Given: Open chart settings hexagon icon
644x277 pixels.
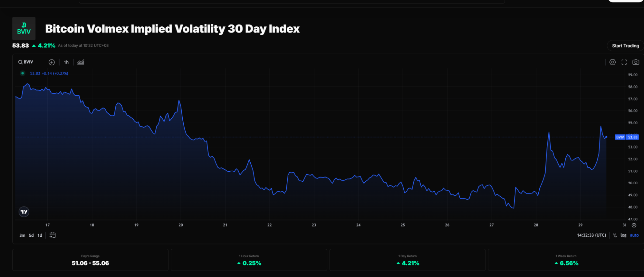Looking at the screenshot, I should pyautogui.click(x=612, y=62).
